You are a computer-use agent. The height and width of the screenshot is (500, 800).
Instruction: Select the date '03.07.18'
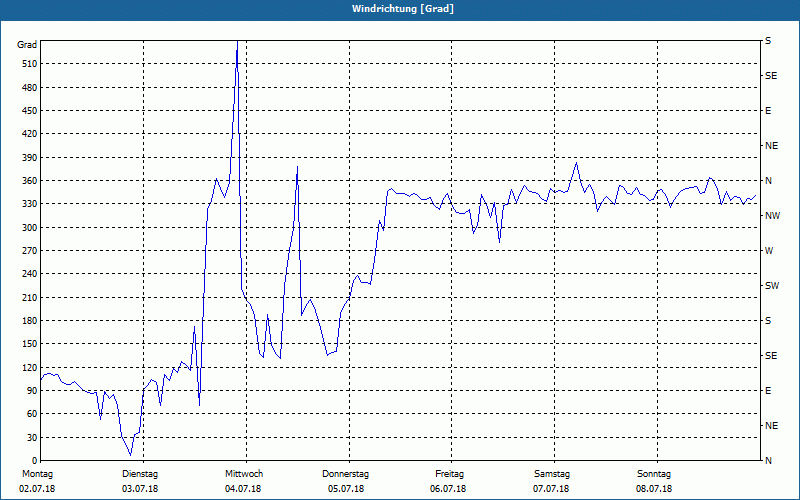(140, 489)
